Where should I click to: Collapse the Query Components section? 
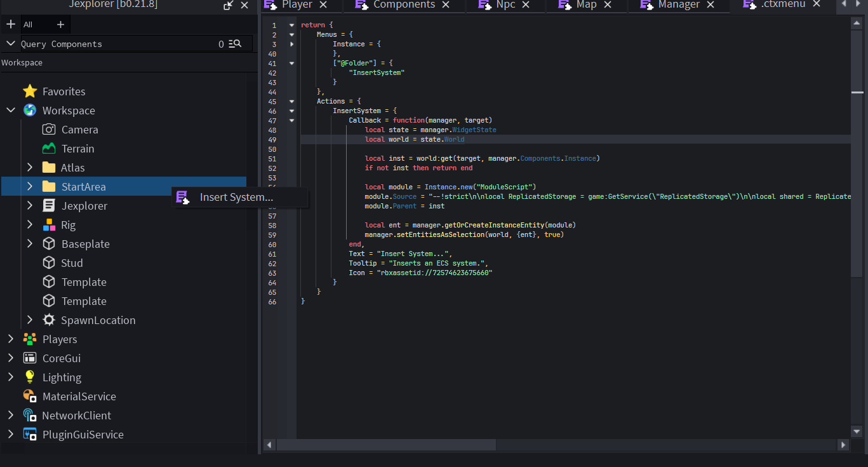coord(11,44)
